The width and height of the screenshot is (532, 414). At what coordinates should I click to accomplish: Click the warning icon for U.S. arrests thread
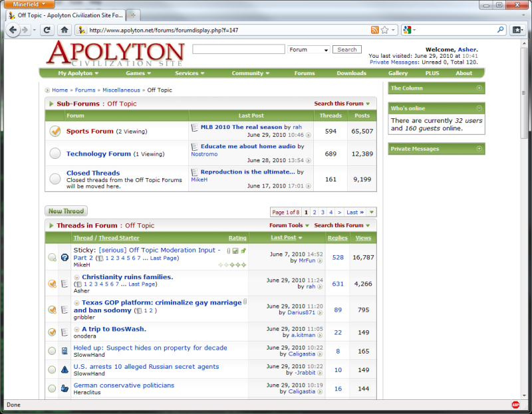[65, 369]
